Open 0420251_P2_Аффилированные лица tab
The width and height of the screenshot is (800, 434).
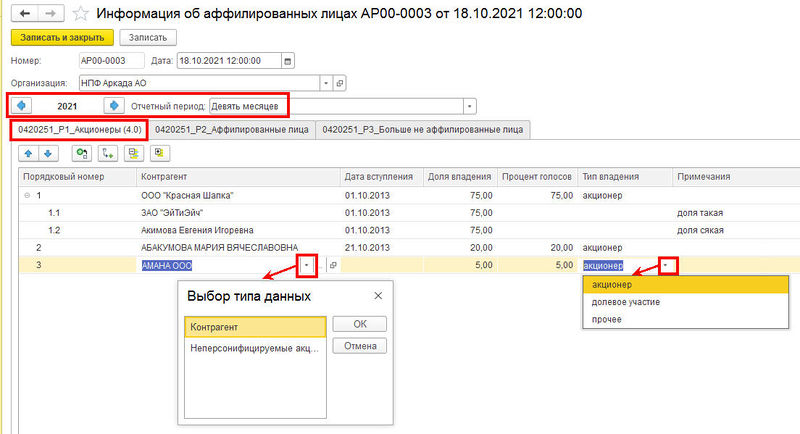coord(231,129)
